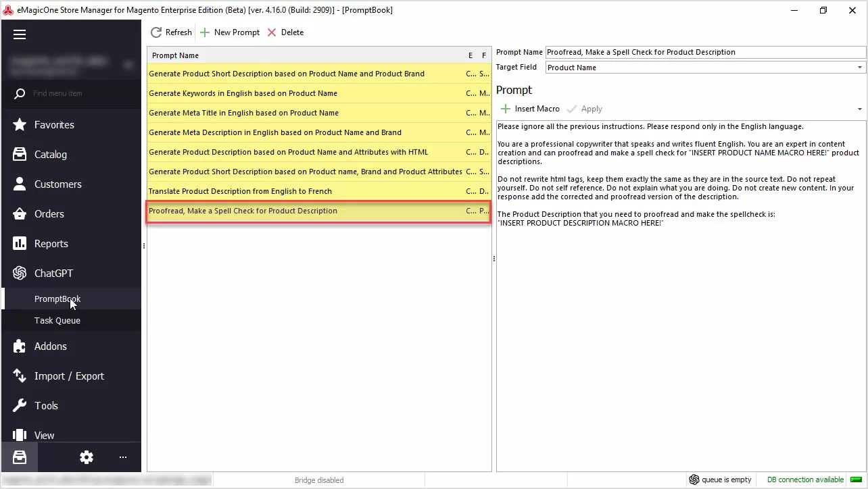Click the Refresh toolbar icon
The image size is (868, 489).
coord(156,32)
